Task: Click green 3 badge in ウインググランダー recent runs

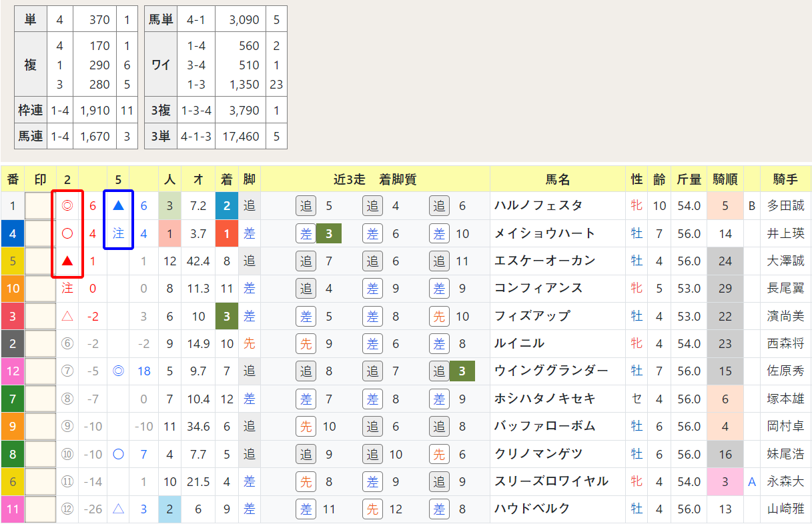Action: pos(462,371)
